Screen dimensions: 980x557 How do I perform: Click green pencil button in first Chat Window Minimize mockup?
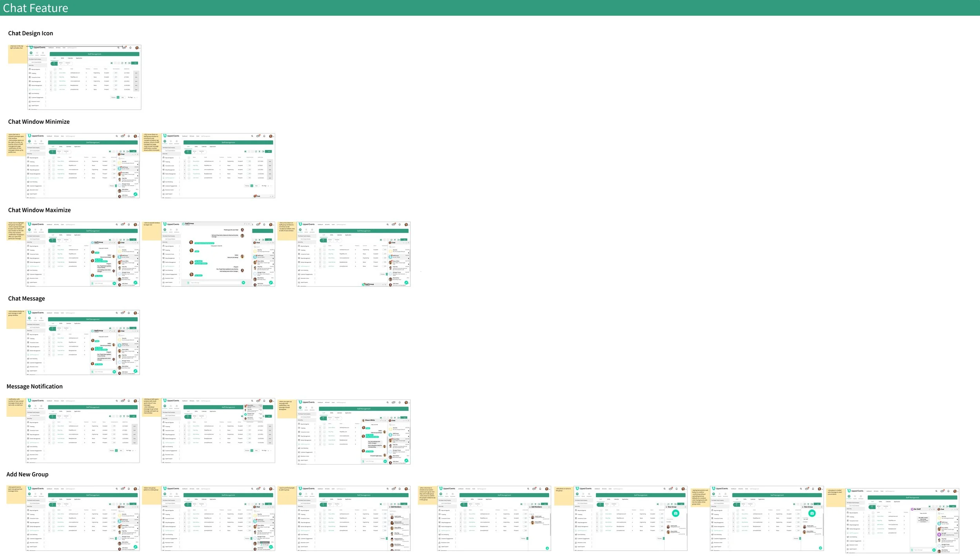(x=135, y=194)
